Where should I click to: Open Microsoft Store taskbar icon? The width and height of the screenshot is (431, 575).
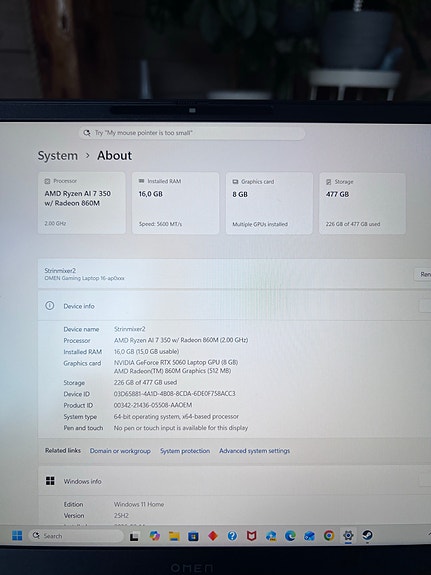click(x=193, y=536)
